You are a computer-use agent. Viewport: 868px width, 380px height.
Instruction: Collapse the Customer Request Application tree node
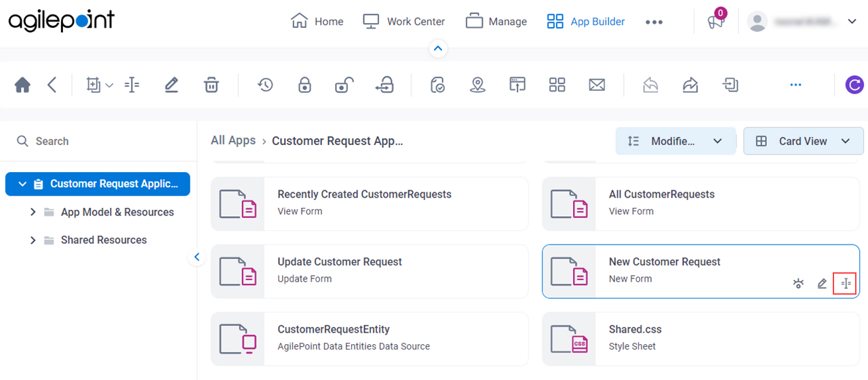pyautogui.click(x=22, y=184)
